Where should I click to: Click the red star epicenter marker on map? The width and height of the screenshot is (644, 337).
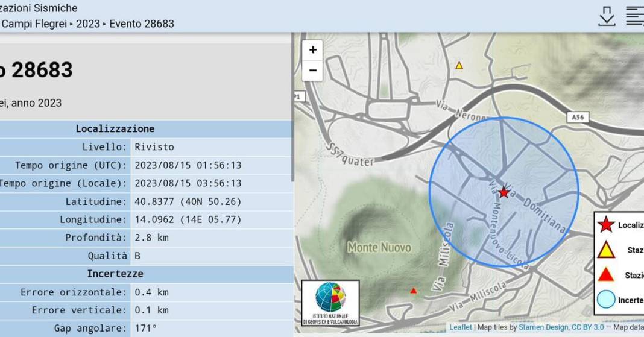(504, 192)
